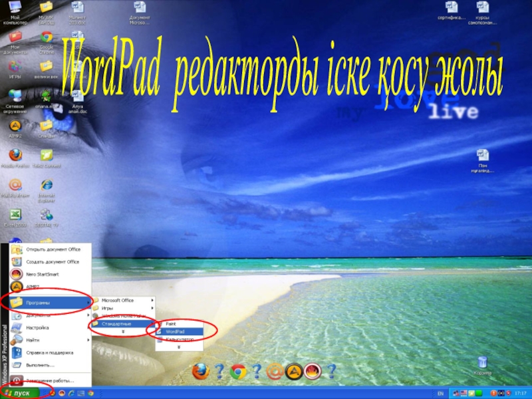Image resolution: width=532 pixels, height=399 pixels.
Task: Select the Документ Microso... file on desktop
Action: tap(140, 13)
